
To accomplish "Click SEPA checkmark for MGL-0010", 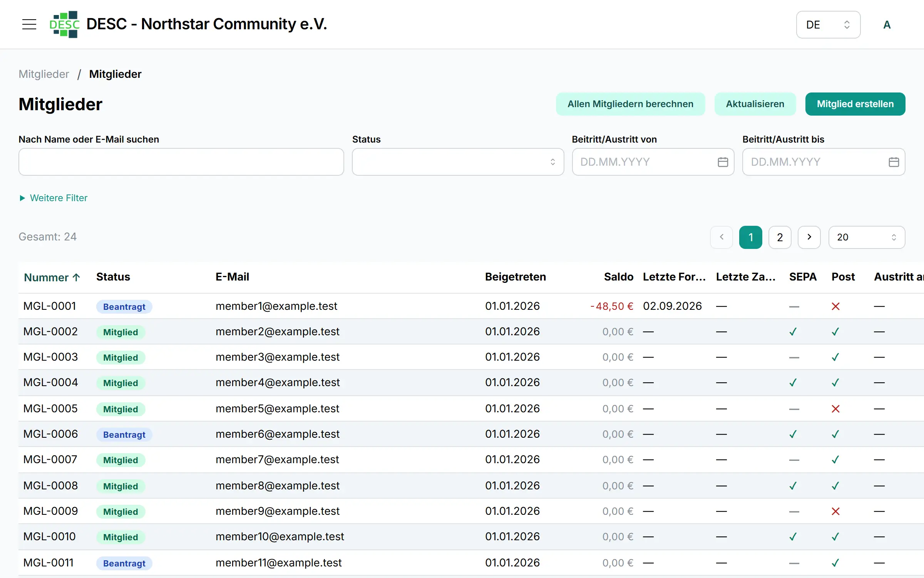I will (x=793, y=537).
